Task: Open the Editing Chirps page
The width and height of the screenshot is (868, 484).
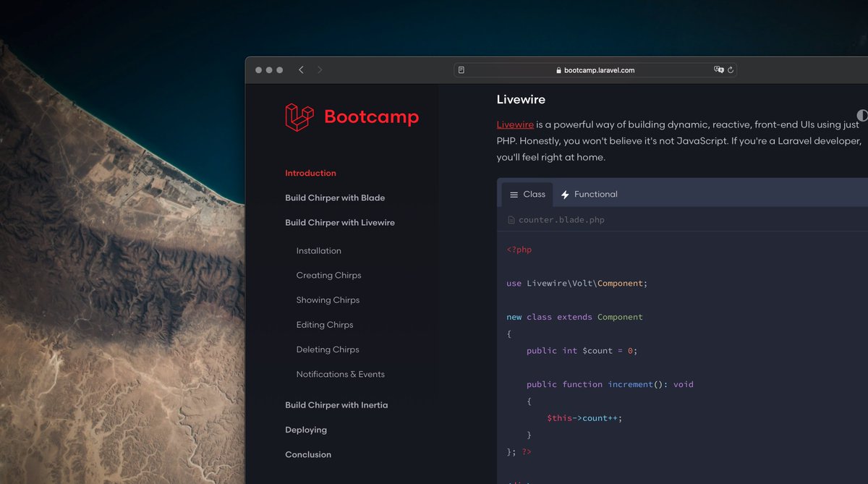Action: 325,324
